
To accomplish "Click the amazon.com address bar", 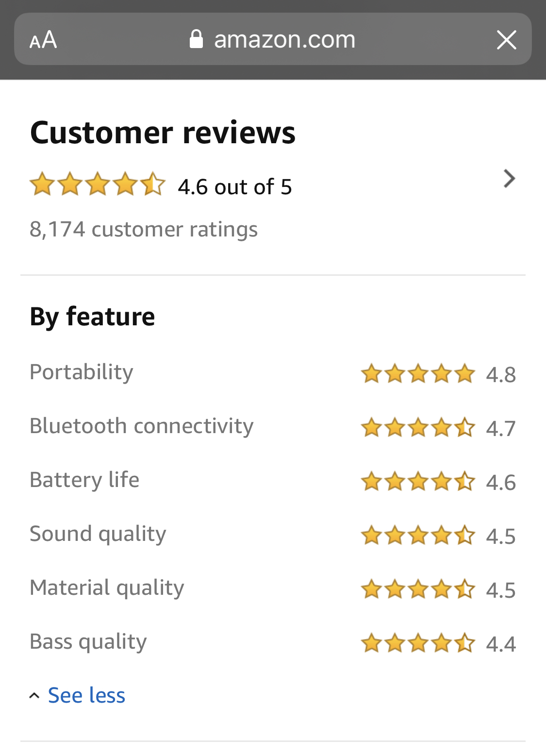I will pos(284,39).
